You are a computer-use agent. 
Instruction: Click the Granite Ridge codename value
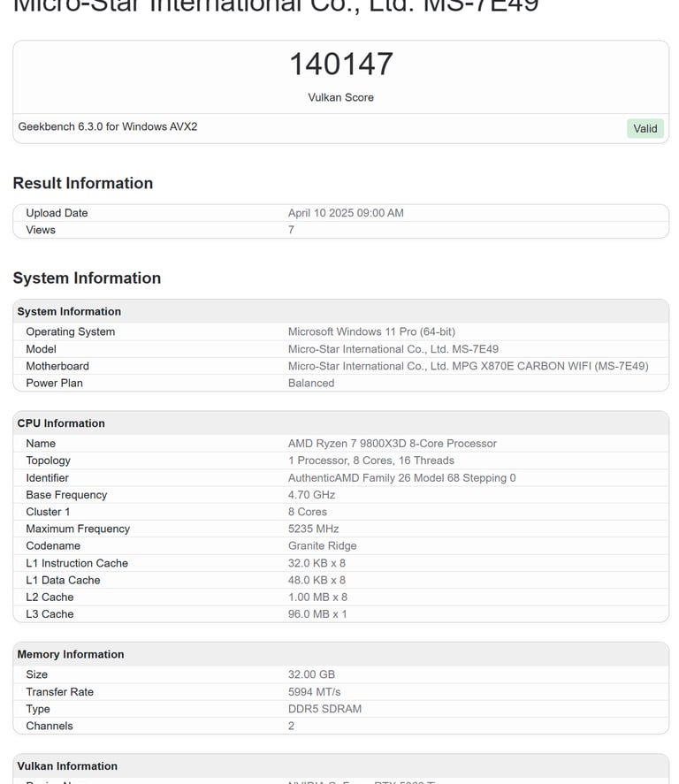point(322,546)
